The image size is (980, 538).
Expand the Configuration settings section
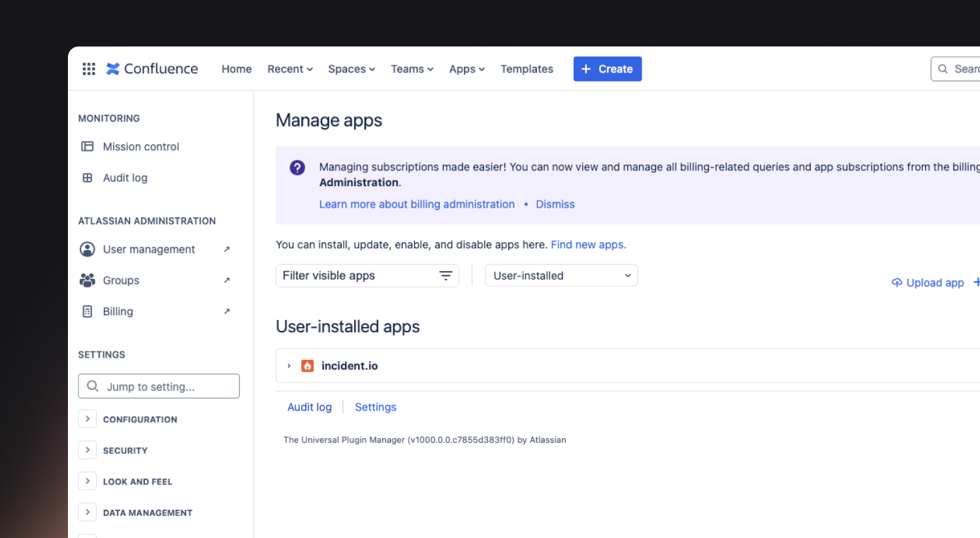(88, 419)
